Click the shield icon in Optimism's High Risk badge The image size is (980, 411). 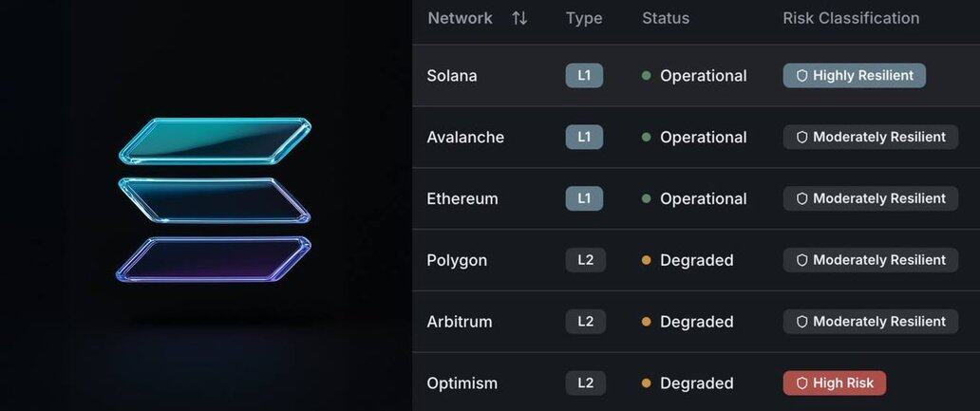pyautogui.click(x=801, y=383)
